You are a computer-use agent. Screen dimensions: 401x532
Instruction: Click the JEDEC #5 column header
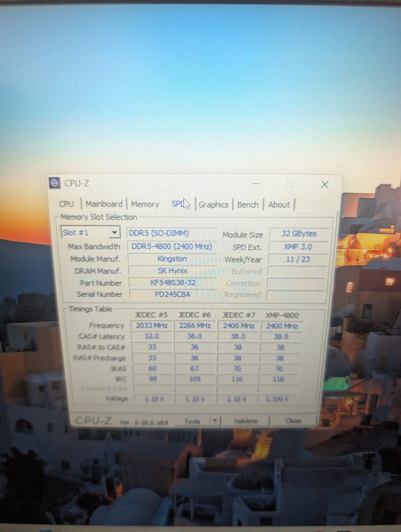(151, 315)
